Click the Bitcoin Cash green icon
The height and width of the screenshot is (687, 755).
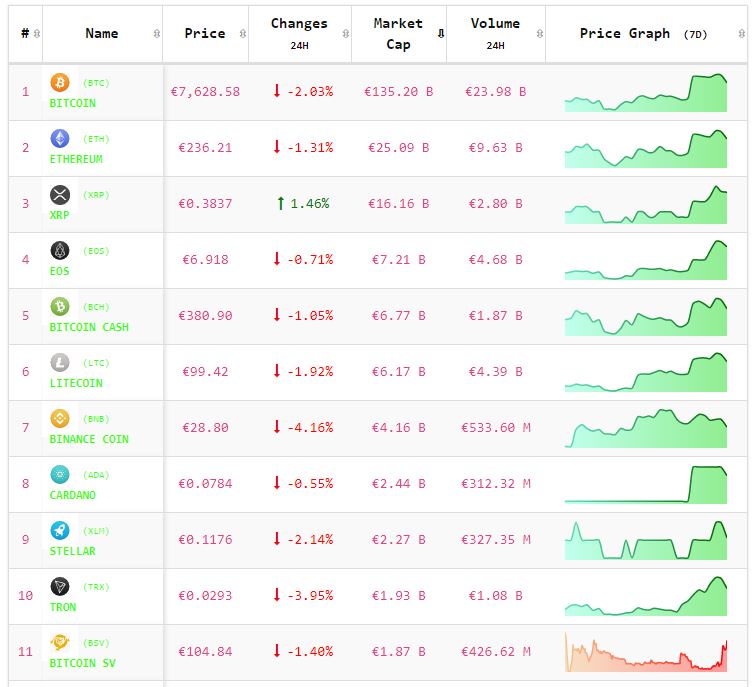click(x=60, y=307)
